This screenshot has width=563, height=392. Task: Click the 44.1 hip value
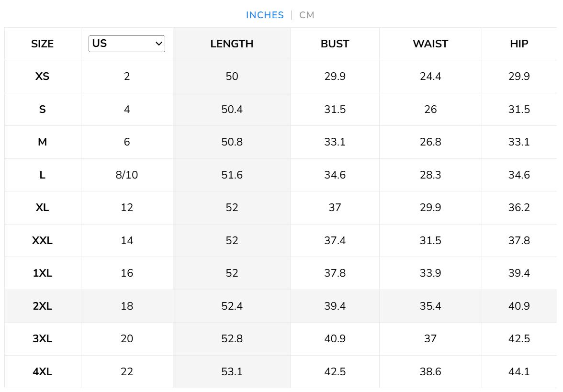tap(519, 371)
